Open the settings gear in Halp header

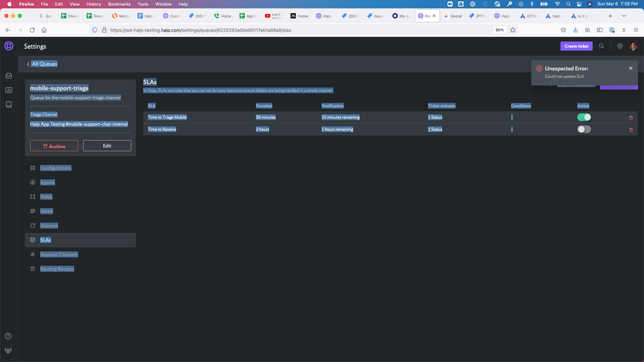(620, 46)
